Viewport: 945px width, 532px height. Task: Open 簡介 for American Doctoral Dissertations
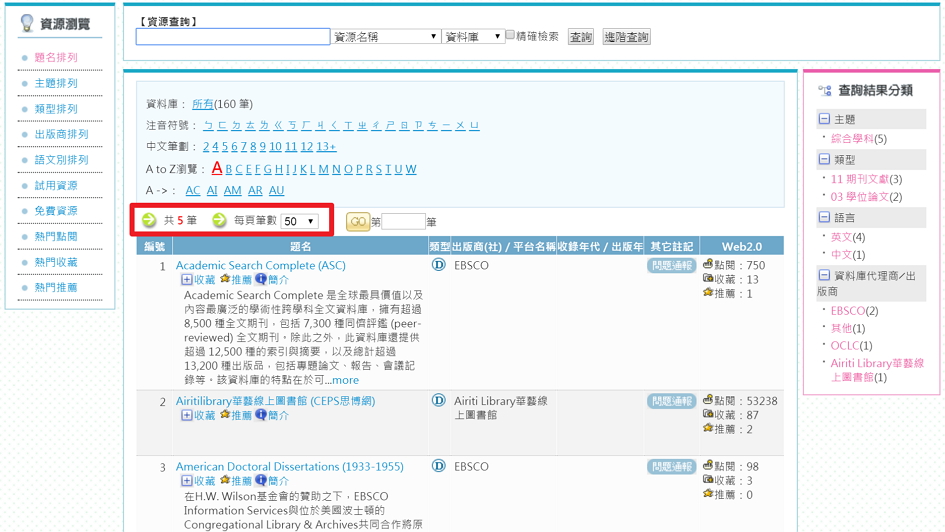272,481
